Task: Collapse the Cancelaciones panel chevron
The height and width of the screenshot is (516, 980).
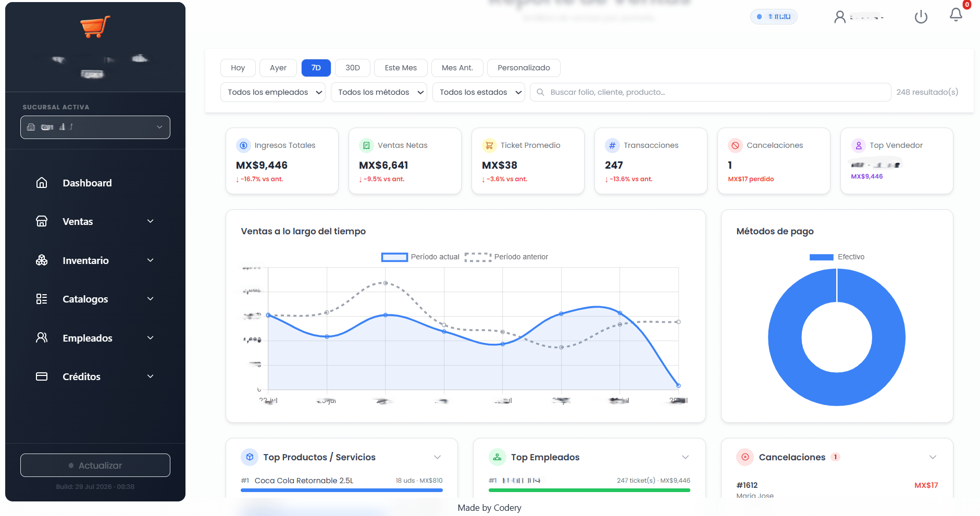Action: point(933,457)
